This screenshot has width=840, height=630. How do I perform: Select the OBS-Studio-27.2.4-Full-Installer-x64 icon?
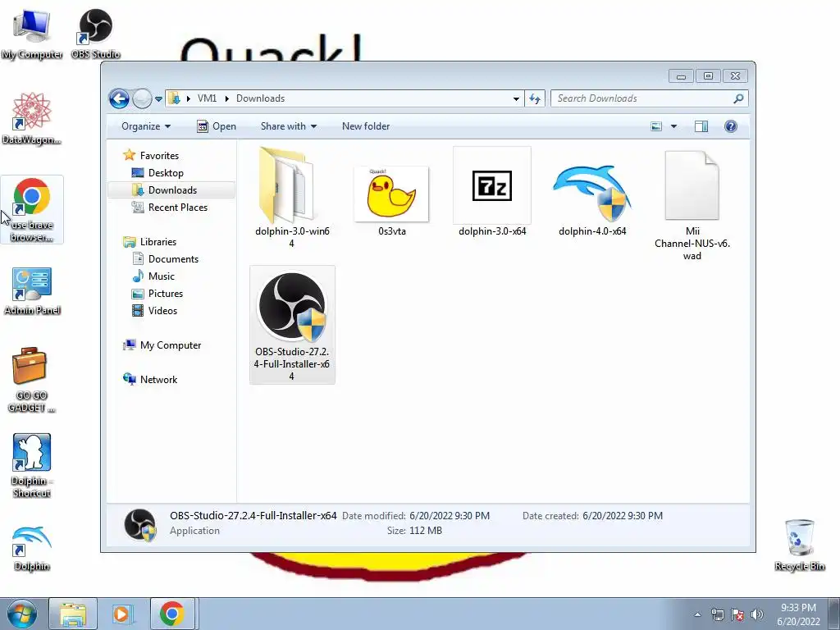pos(292,307)
